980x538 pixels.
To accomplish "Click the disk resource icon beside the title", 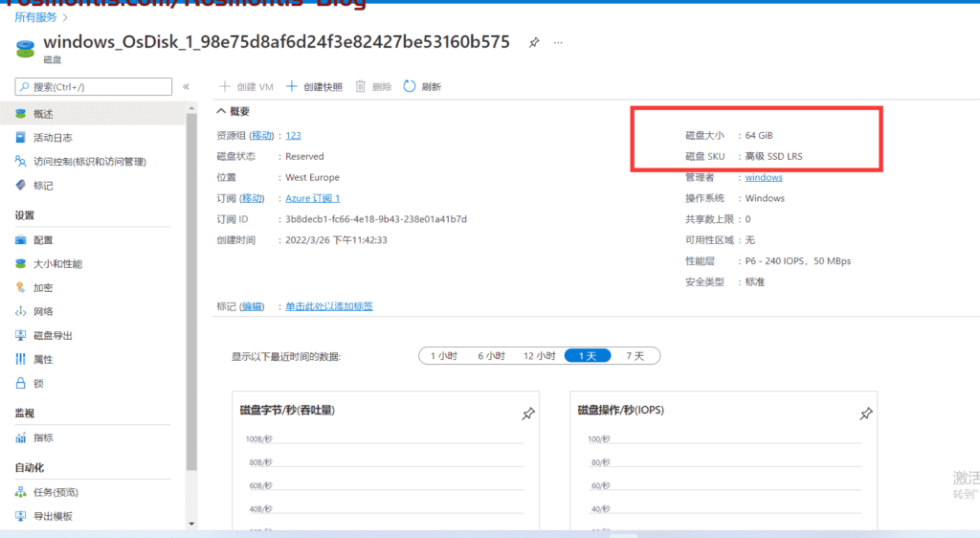I will 25,49.
